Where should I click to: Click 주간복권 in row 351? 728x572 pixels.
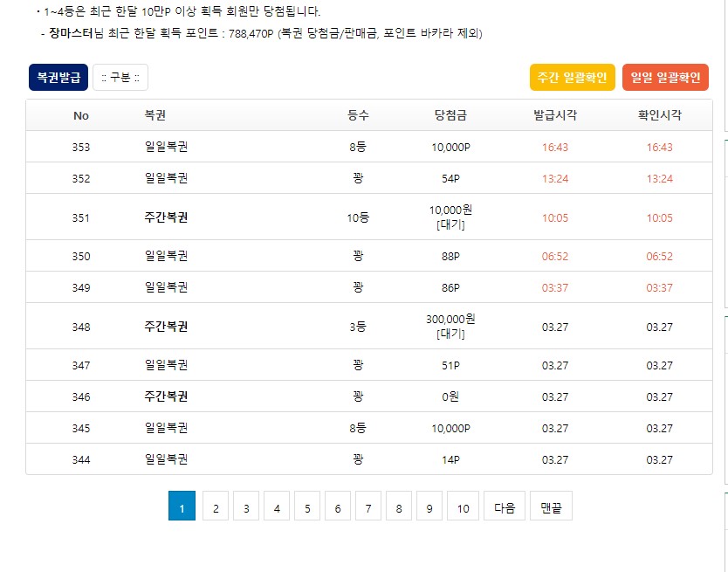tap(166, 217)
